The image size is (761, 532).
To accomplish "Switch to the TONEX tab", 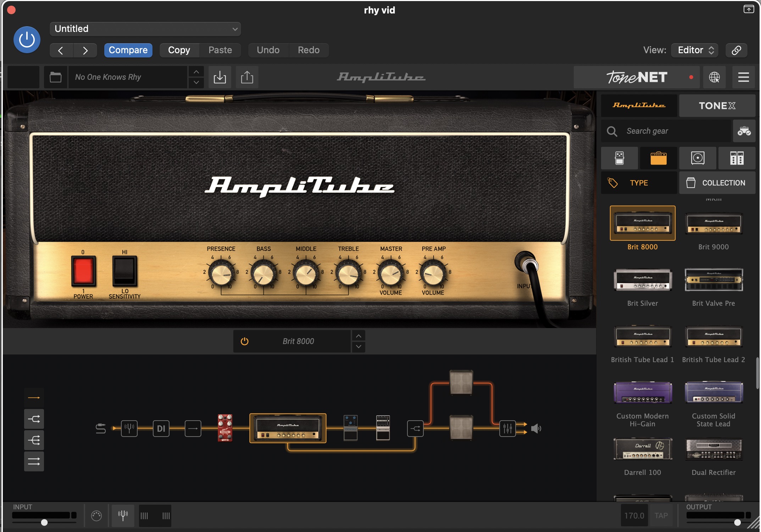I will 717,105.
